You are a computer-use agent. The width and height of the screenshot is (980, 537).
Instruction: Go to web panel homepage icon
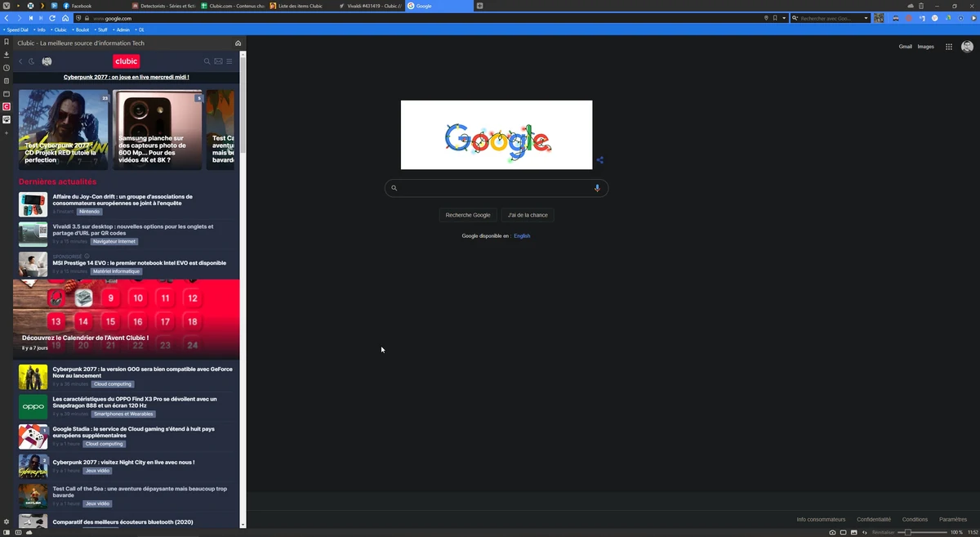238,43
